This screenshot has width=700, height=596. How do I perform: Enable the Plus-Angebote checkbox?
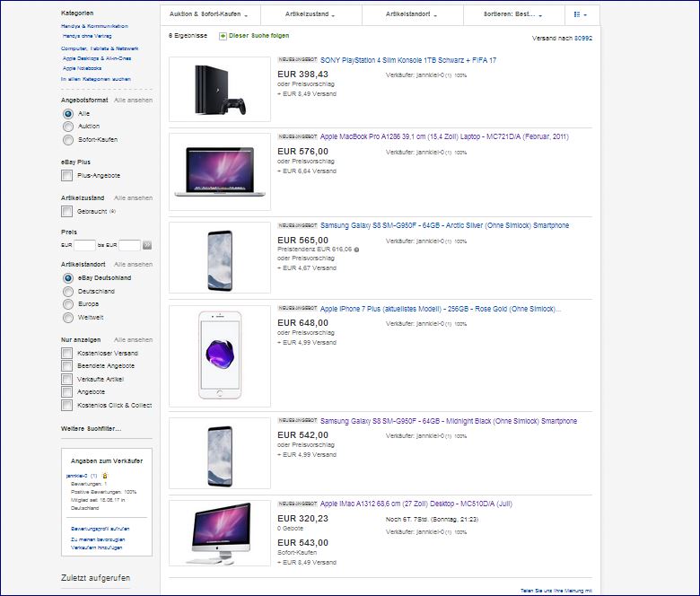tap(67, 175)
